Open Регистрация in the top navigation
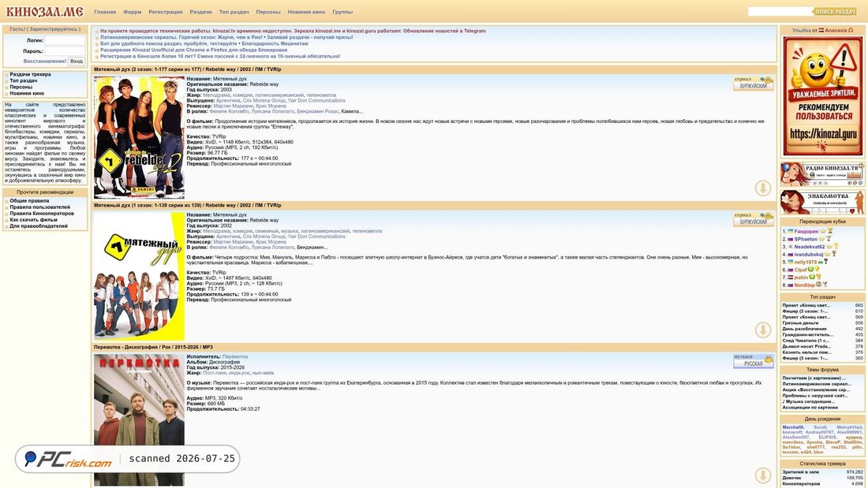The width and height of the screenshot is (868, 488). click(166, 12)
